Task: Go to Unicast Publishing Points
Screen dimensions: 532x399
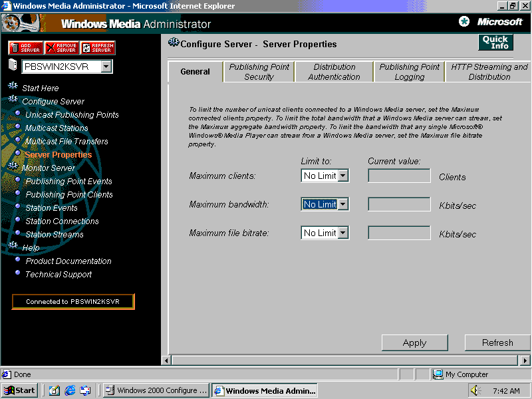Action: tap(72, 114)
